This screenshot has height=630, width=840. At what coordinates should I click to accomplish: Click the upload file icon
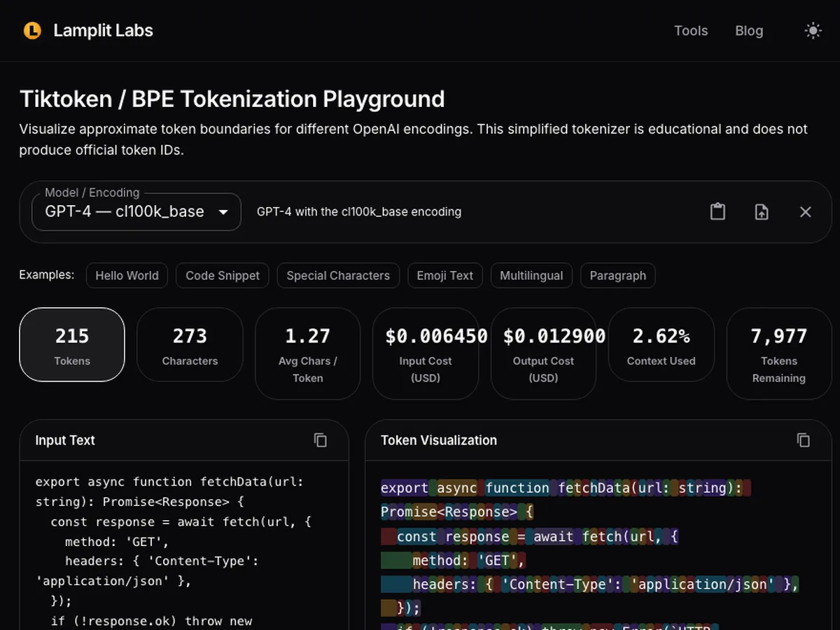point(762,211)
